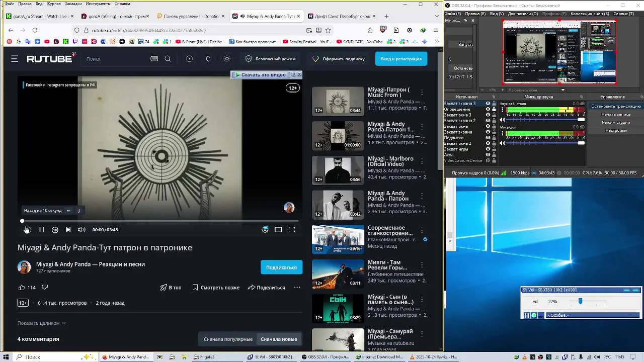The width and height of the screenshot is (644, 362).
Task: Open the player quality settings icon
Action: pyautogui.click(x=265, y=230)
